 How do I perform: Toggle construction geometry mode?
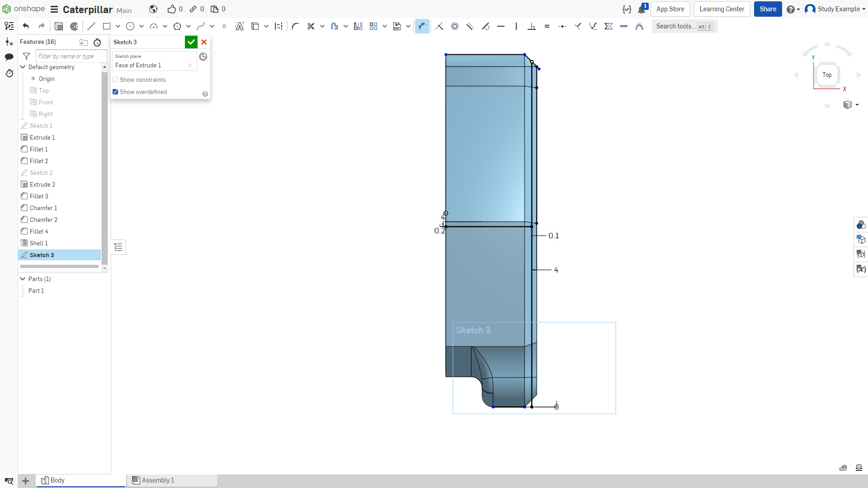(279, 26)
